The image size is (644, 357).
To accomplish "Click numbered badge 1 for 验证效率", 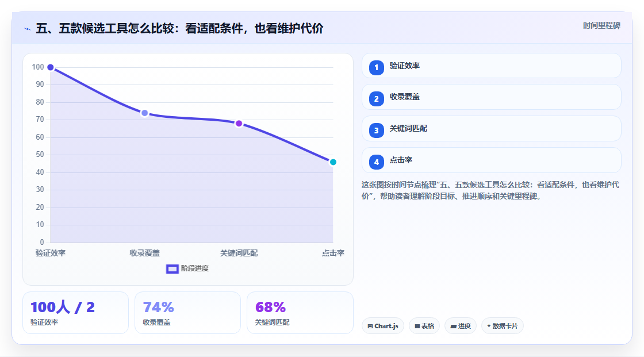I will [376, 67].
